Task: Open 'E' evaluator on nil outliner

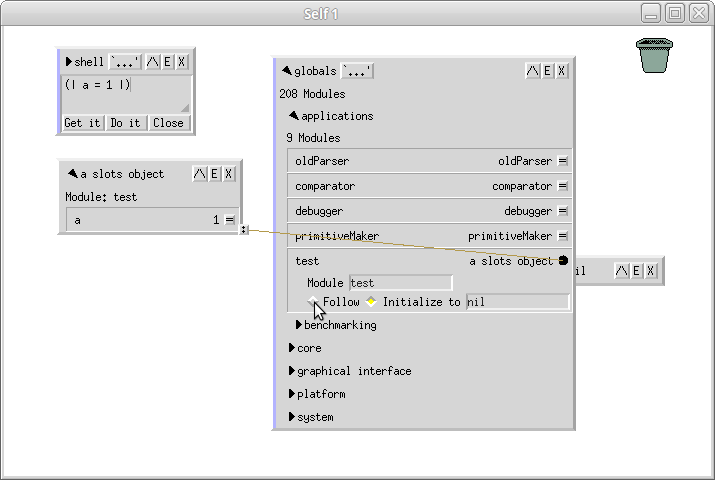Action: [636, 271]
